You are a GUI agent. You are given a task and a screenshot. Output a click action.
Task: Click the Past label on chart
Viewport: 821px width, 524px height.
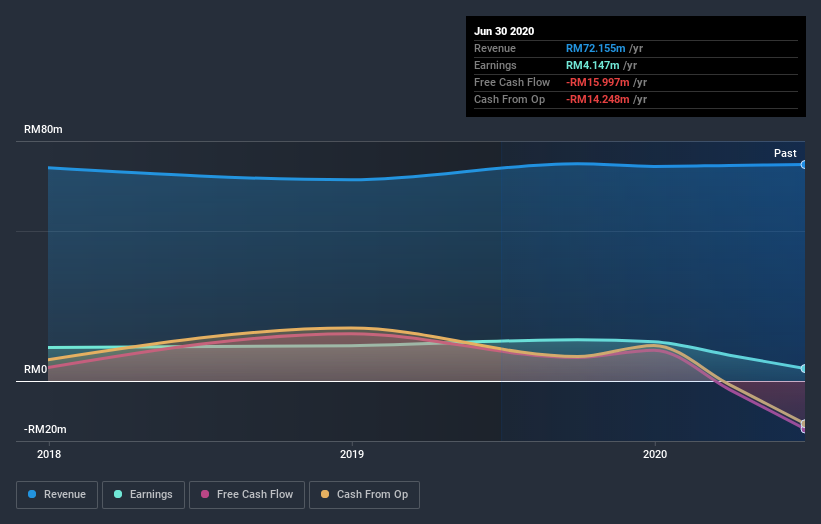pyautogui.click(x=785, y=153)
